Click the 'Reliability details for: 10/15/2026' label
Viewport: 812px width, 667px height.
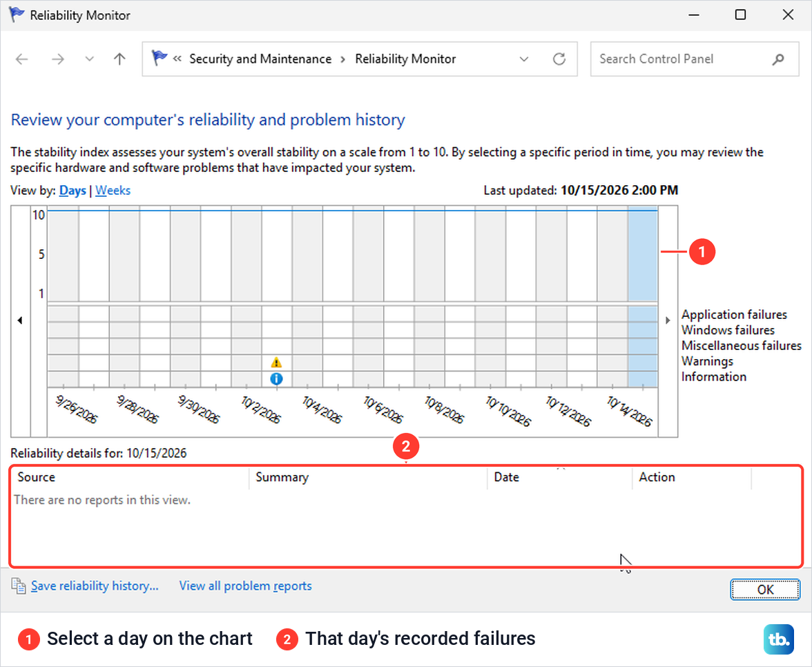click(x=98, y=453)
